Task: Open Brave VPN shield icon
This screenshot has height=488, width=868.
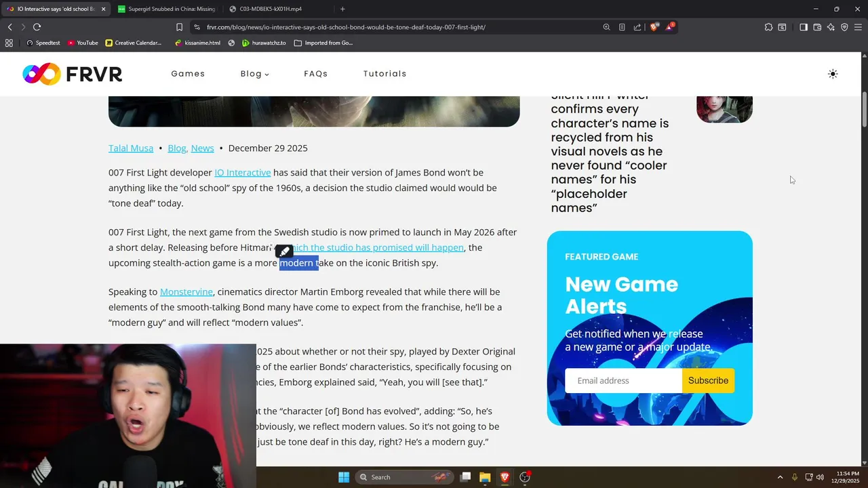Action: (x=844, y=27)
